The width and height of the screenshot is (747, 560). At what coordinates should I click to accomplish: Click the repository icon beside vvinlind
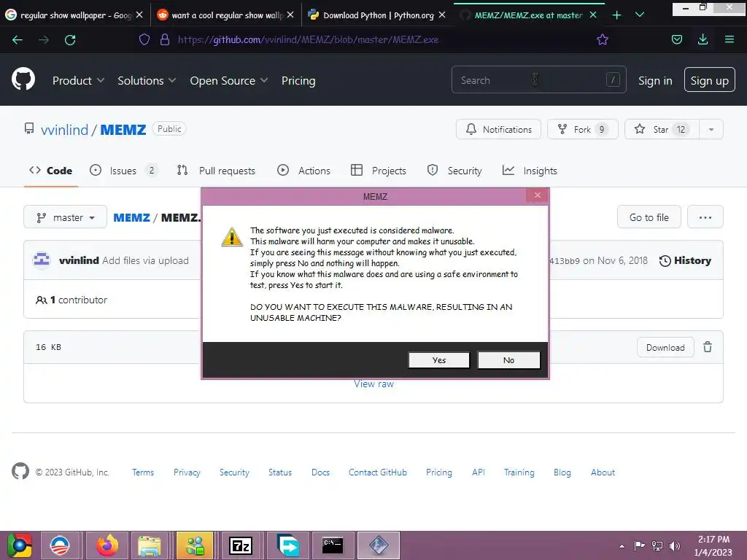pyautogui.click(x=29, y=128)
